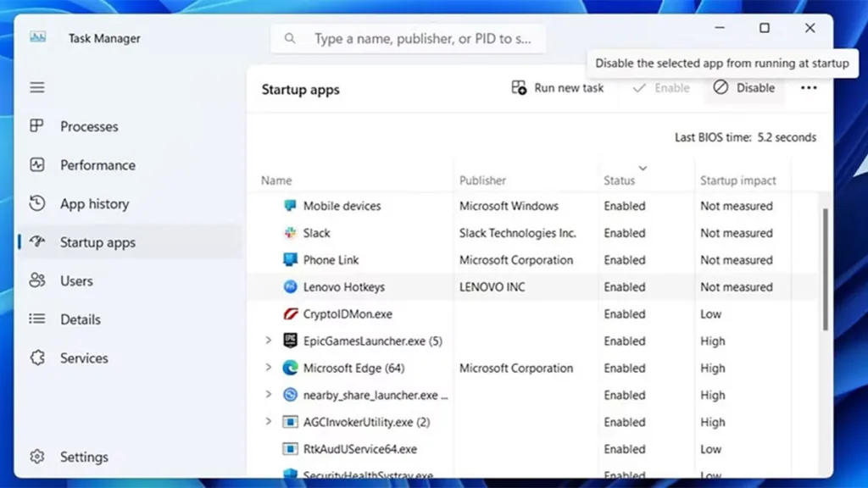Click the Details list icon

pyautogui.click(x=37, y=319)
